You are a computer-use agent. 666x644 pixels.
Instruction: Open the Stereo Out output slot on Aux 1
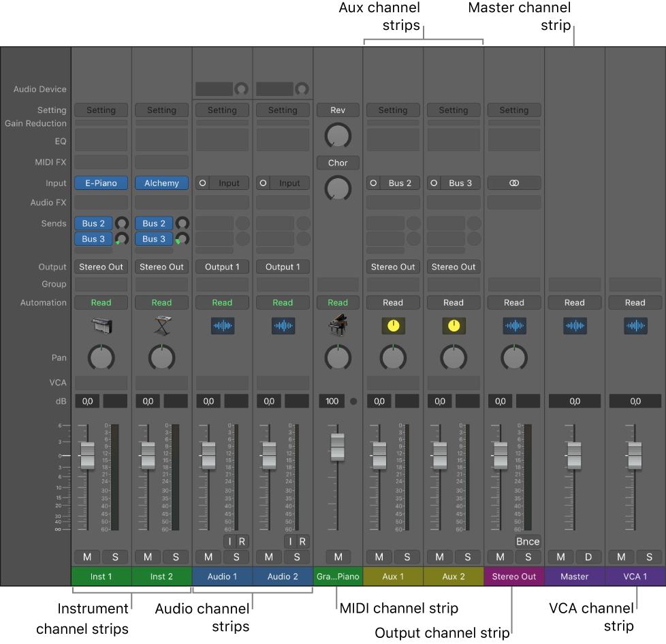click(x=393, y=266)
